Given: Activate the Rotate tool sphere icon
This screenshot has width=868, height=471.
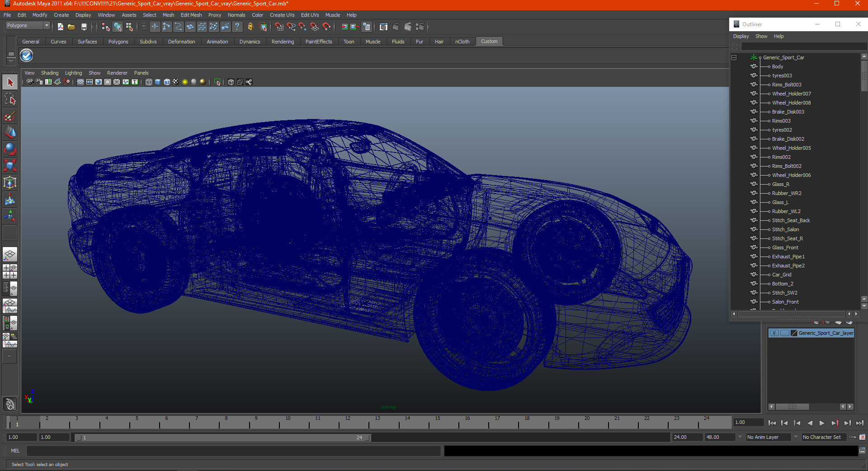Looking at the screenshot, I should click(10, 149).
